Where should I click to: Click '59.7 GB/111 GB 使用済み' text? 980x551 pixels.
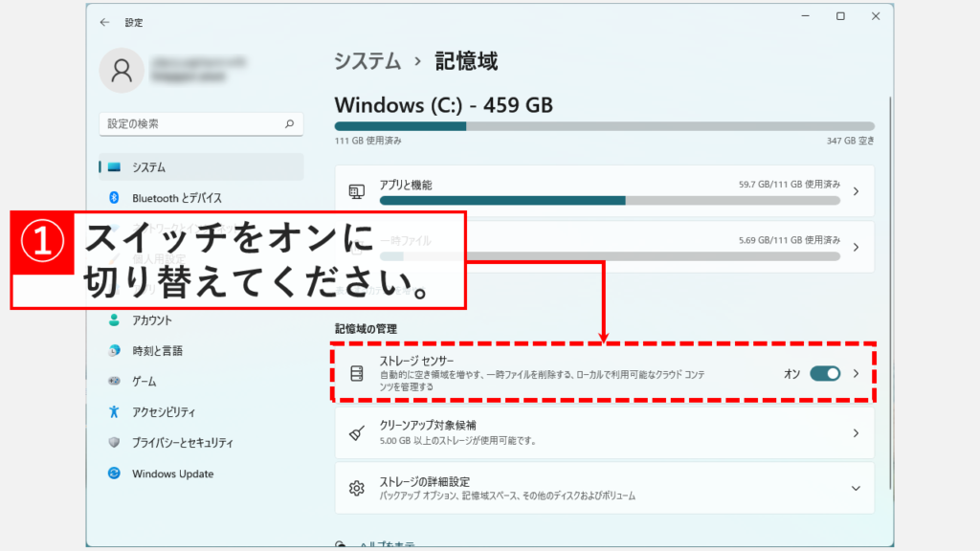[x=790, y=185]
